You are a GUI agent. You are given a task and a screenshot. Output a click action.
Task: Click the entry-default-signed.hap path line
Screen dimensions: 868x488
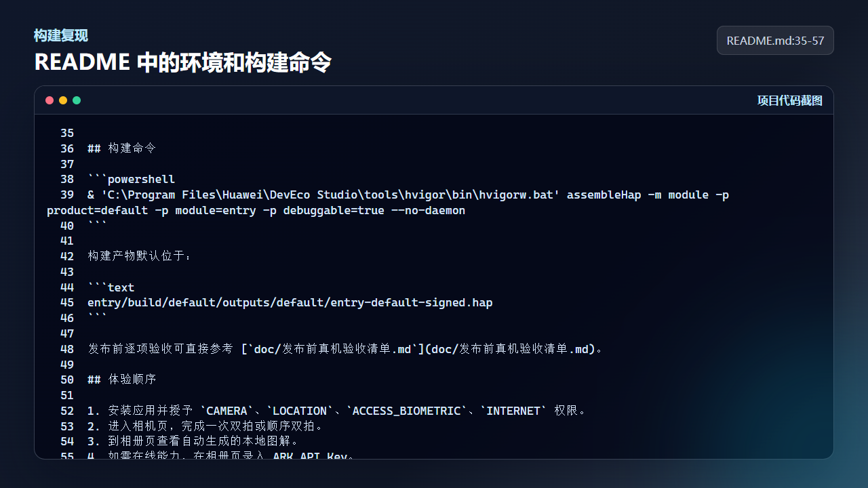[x=290, y=303]
